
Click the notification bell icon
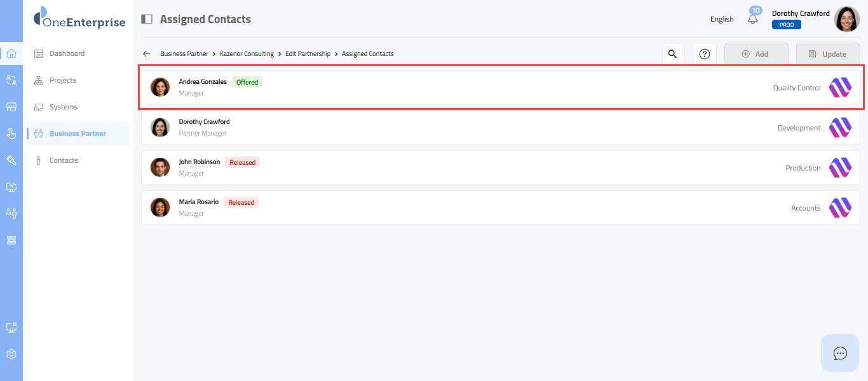(753, 19)
